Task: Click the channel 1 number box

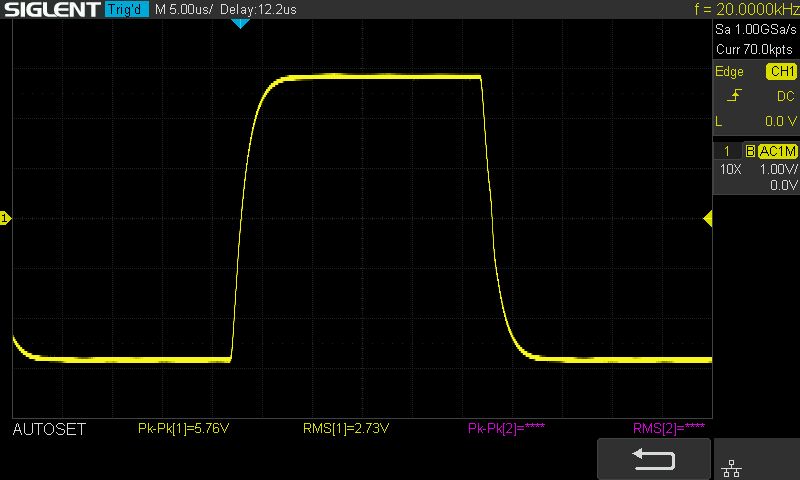Action: (x=727, y=151)
